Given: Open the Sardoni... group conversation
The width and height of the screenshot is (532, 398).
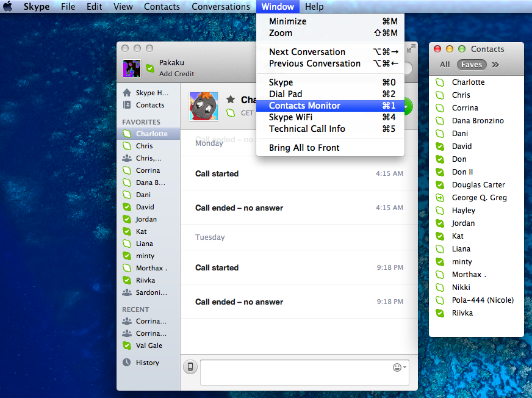Looking at the screenshot, I should click(x=148, y=292).
